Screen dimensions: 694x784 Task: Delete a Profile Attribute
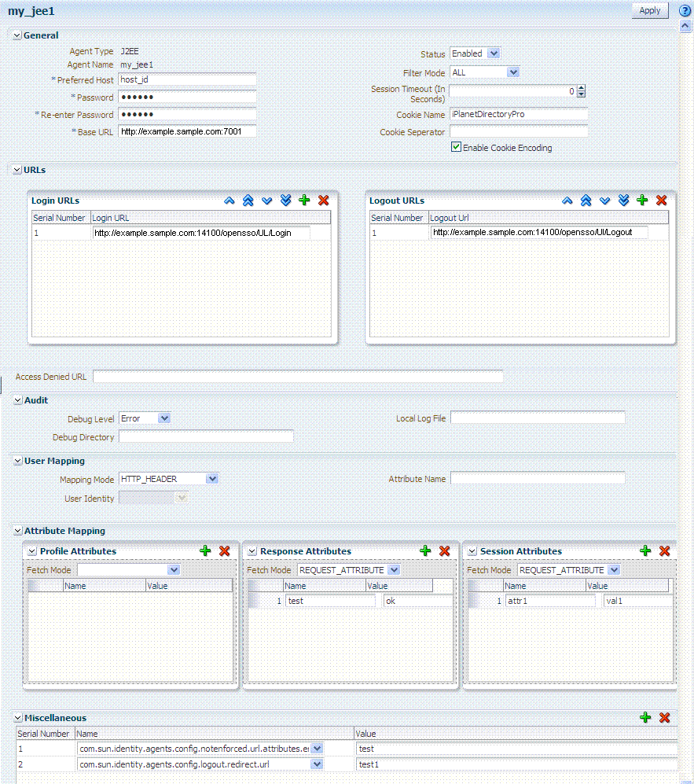pos(224,551)
